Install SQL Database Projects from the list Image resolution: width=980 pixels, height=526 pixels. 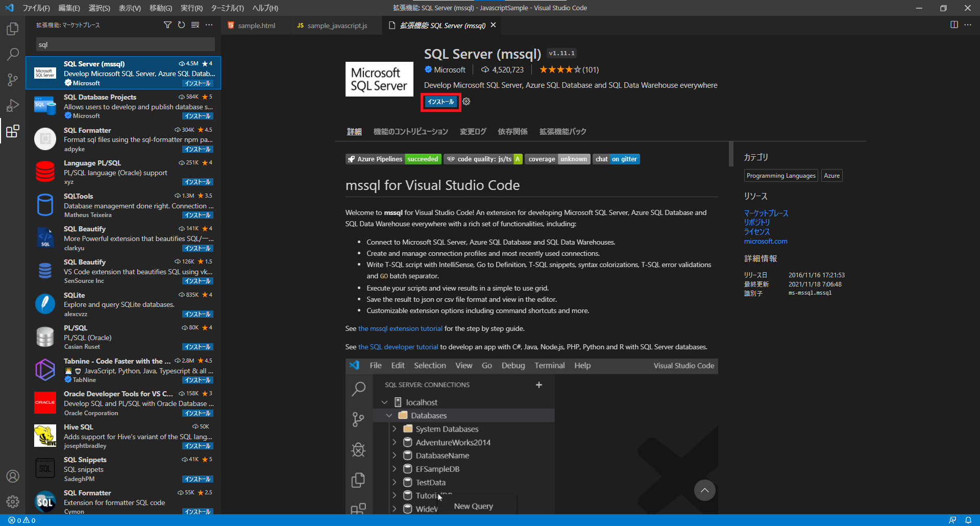point(198,116)
